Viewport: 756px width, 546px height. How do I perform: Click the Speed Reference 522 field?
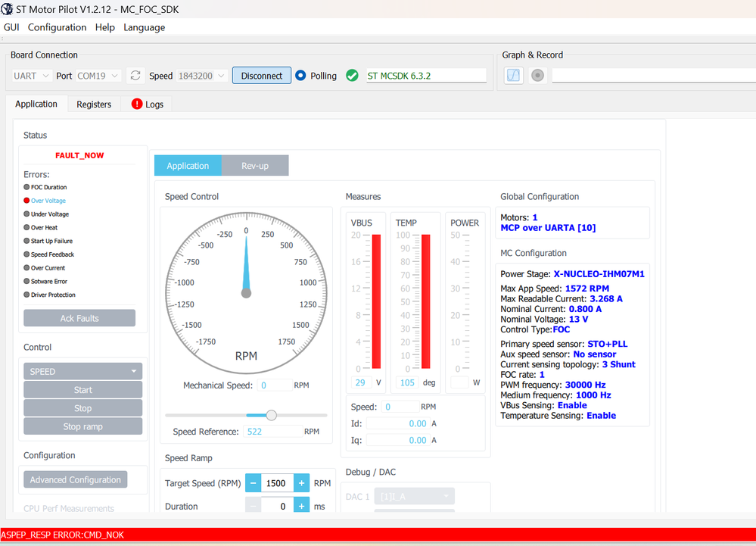pyautogui.click(x=273, y=431)
